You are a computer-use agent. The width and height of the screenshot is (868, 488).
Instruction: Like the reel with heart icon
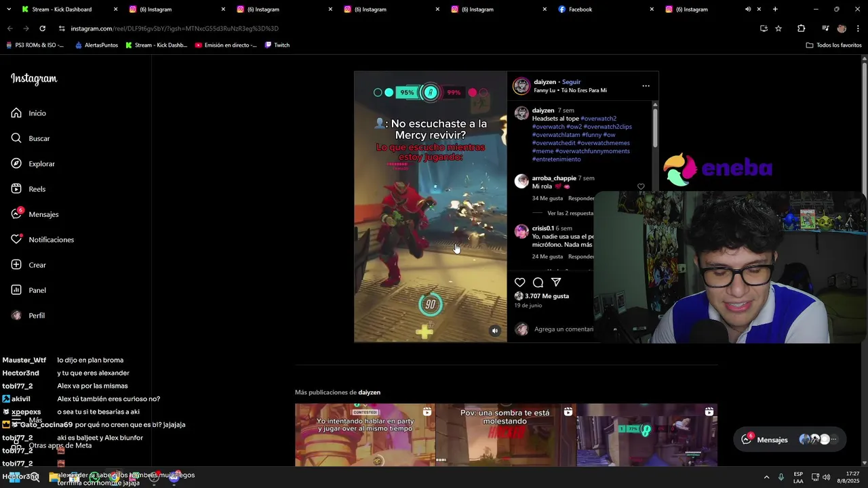pyautogui.click(x=519, y=282)
